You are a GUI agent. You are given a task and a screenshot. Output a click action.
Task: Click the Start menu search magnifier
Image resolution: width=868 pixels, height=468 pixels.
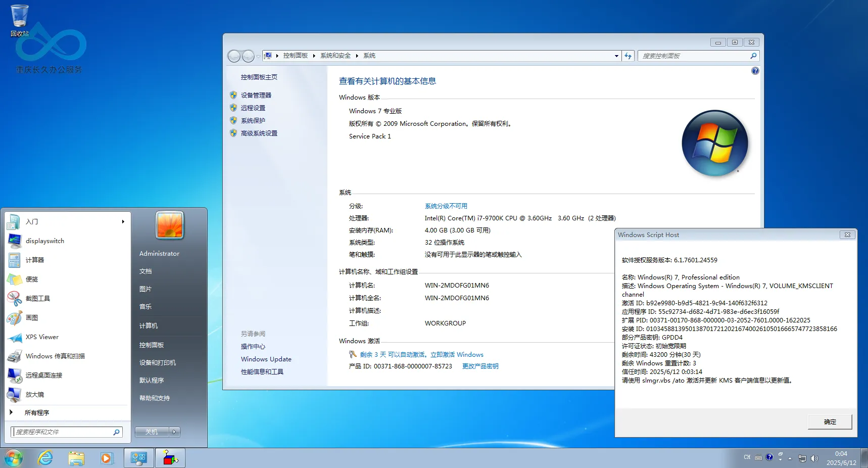[x=117, y=432]
